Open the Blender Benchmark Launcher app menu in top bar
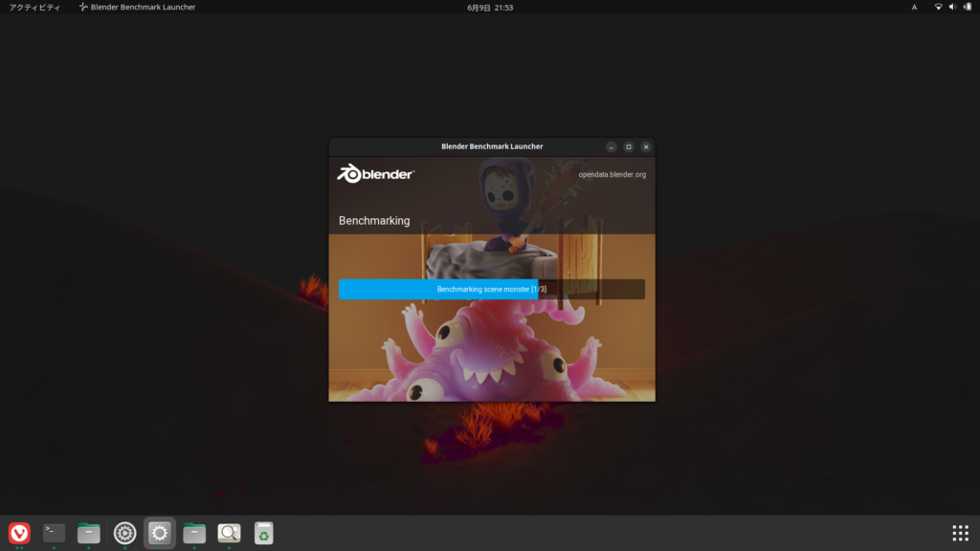Image resolution: width=980 pixels, height=551 pixels. tap(137, 7)
